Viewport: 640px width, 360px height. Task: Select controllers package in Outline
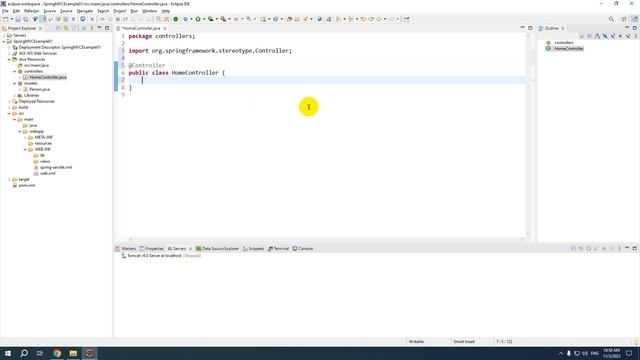coord(563,42)
